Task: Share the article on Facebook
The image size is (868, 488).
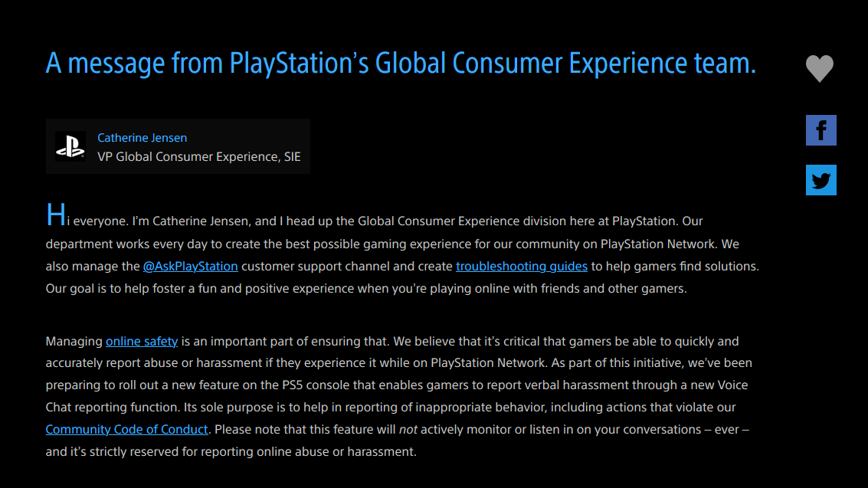Action: [x=821, y=130]
